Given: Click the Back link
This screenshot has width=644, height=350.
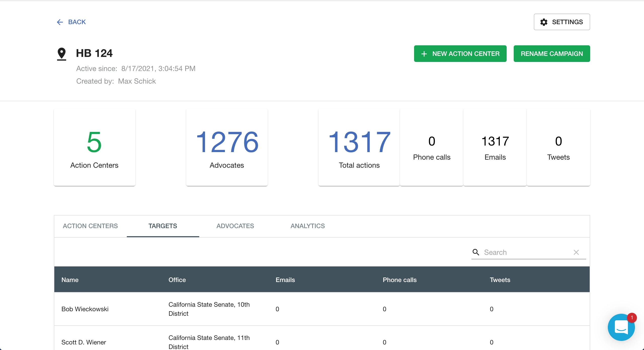Looking at the screenshot, I should [x=77, y=22].
